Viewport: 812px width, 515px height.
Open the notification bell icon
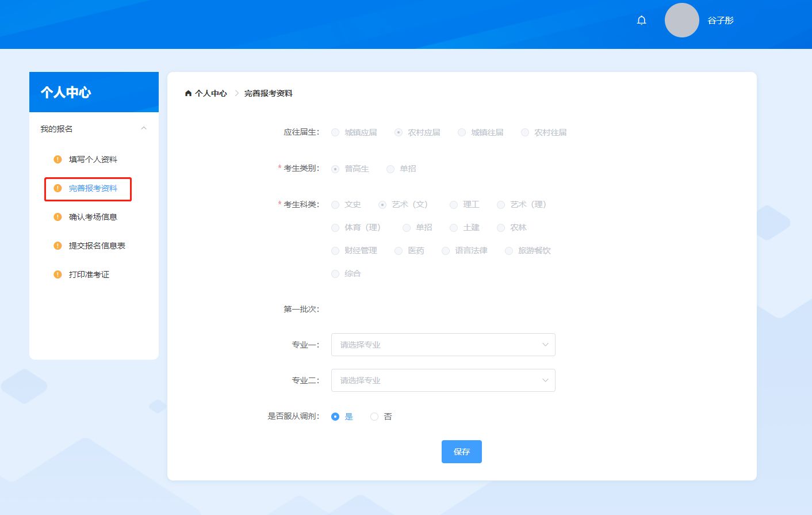click(x=642, y=20)
